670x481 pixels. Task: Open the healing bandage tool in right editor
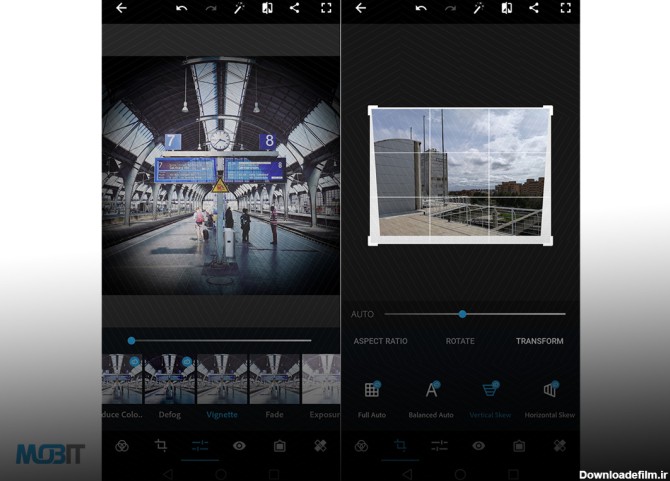coord(559,446)
